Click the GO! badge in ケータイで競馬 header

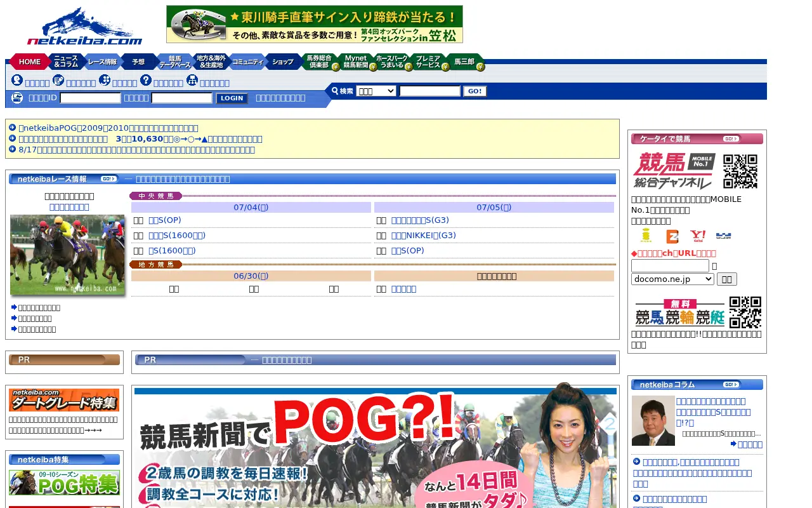pyautogui.click(x=731, y=138)
